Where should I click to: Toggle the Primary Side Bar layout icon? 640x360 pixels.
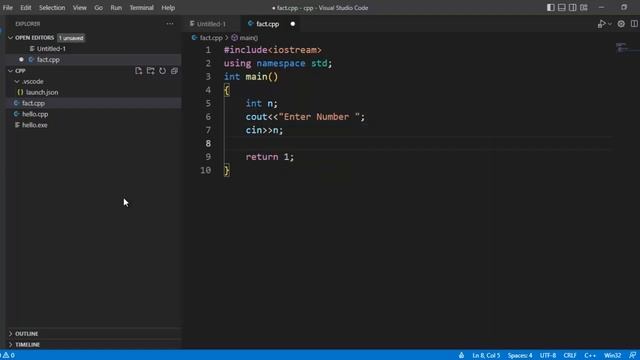pyautogui.click(x=551, y=7)
